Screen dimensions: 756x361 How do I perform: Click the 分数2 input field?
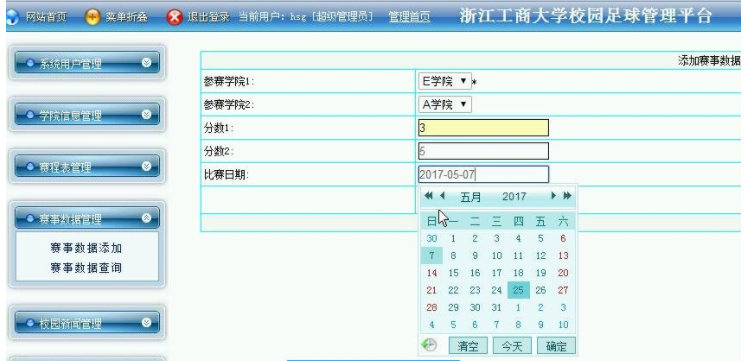click(484, 151)
